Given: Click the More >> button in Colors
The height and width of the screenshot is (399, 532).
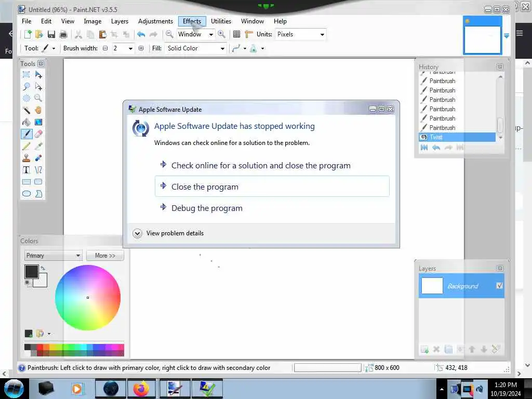Looking at the screenshot, I should 105,256.
